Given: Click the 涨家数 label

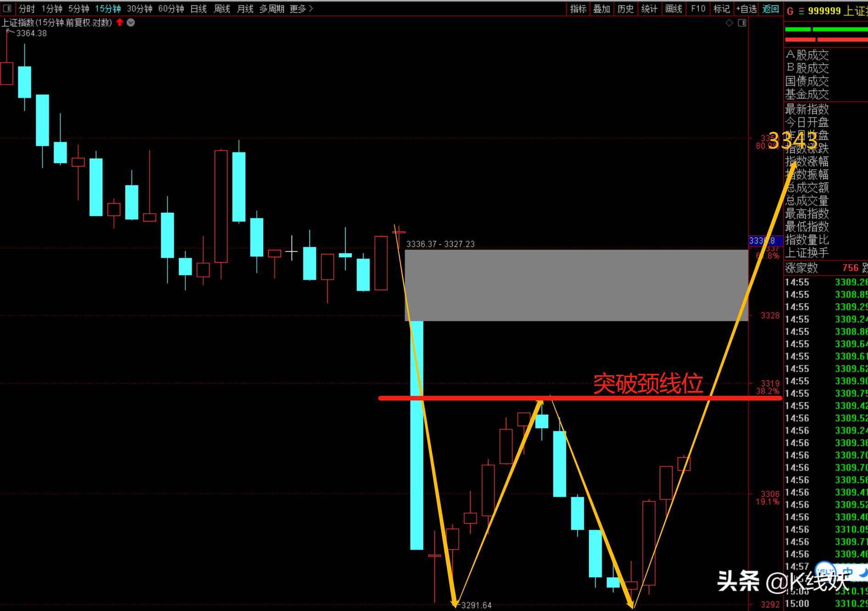Looking at the screenshot, I should pos(801,268).
